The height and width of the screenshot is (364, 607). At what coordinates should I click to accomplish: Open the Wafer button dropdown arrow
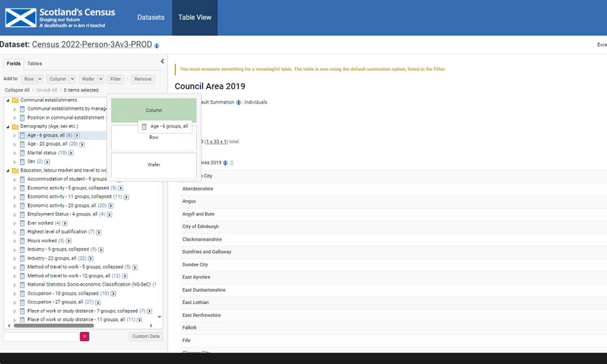click(101, 79)
